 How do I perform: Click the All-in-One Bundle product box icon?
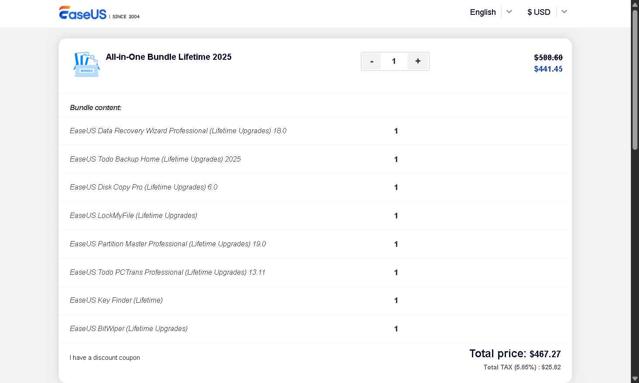pos(86,64)
